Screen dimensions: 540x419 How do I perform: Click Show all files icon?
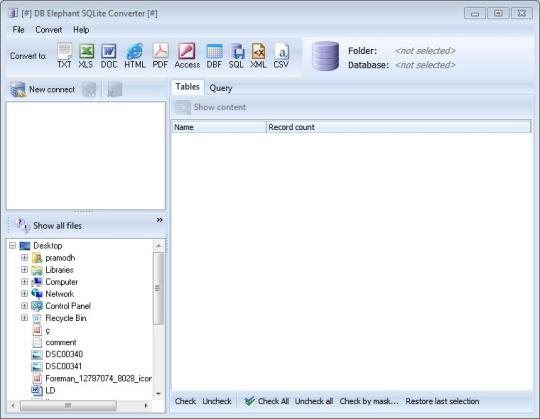pyautogui.click(x=22, y=226)
